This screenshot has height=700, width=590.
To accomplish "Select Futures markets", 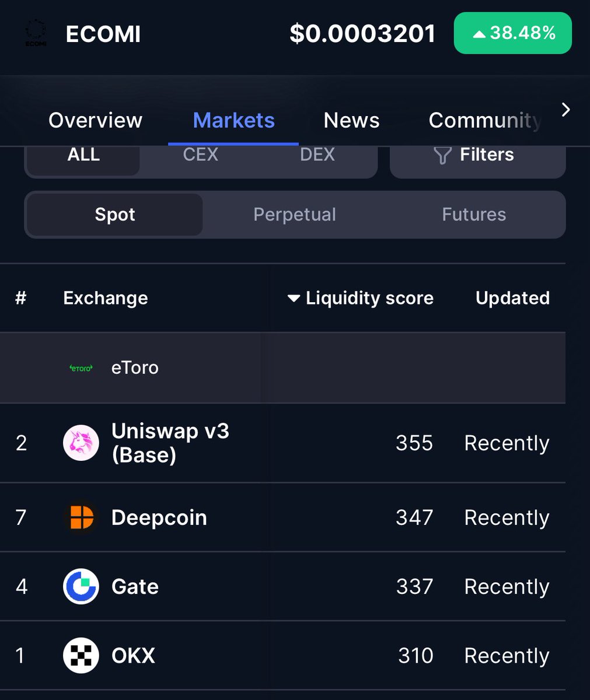I will click(x=474, y=215).
